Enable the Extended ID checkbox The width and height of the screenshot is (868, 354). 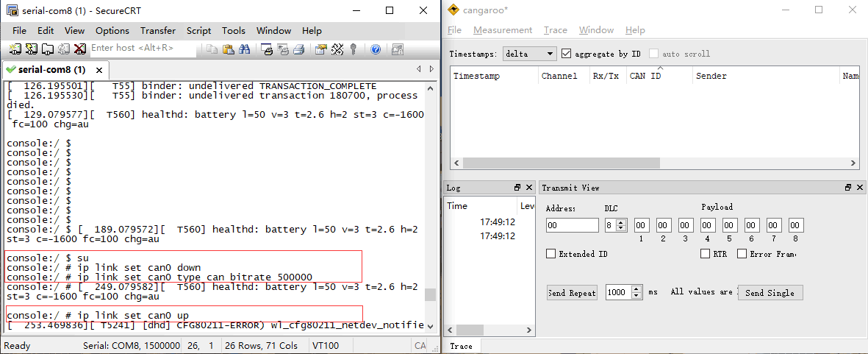pos(550,254)
